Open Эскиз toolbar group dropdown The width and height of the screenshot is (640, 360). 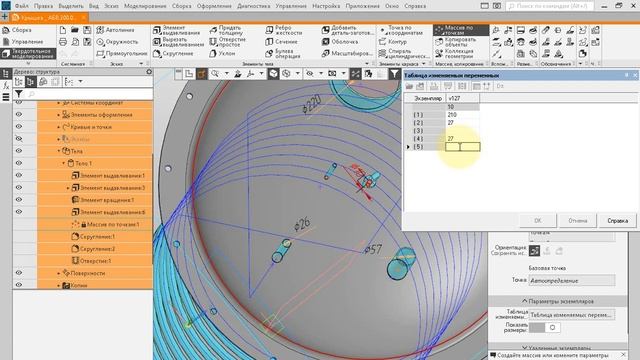(141, 64)
